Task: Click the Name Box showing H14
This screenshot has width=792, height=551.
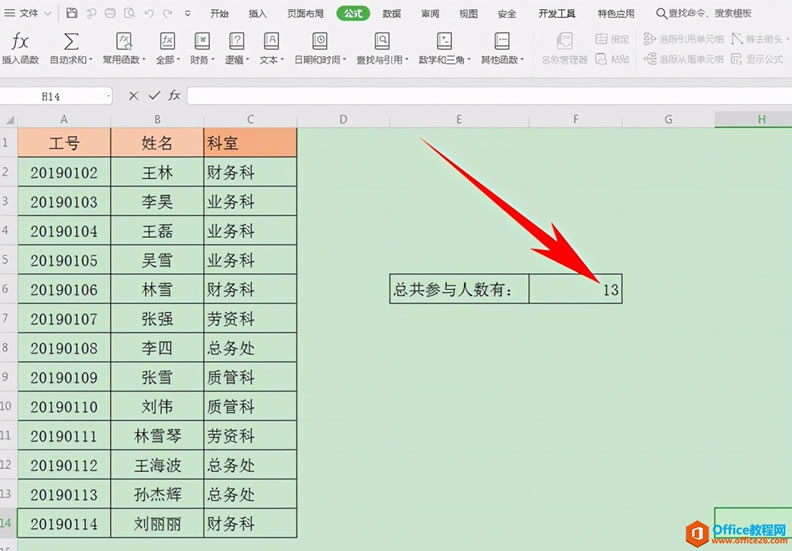Action: tap(55, 96)
